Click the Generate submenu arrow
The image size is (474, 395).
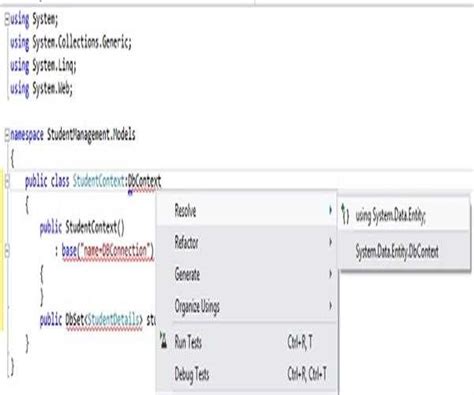tap(330, 274)
